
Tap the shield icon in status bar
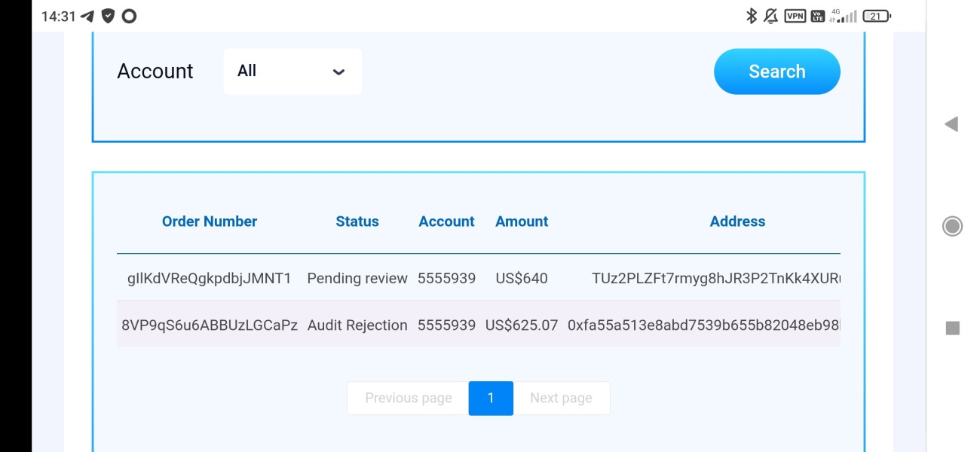108,16
